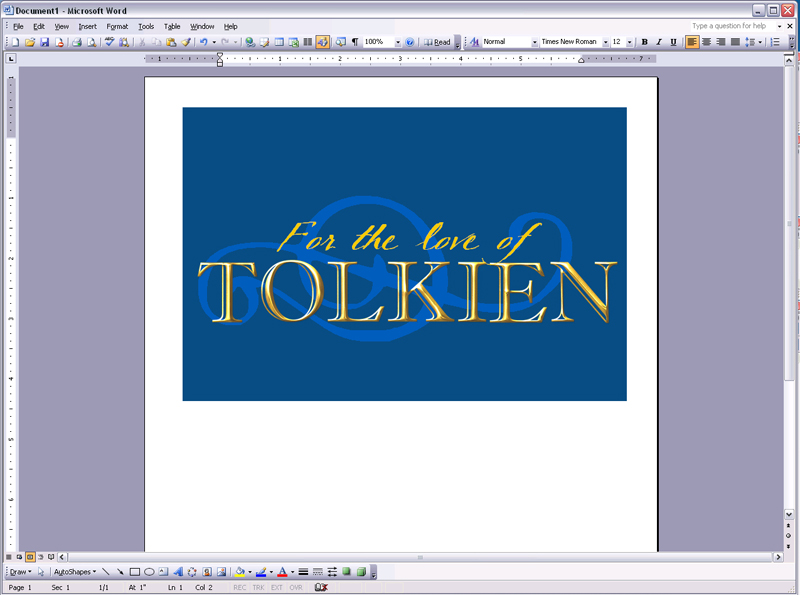Open the Zoom 100% dropdown
Image resolution: width=800 pixels, height=595 pixels.
tap(398, 42)
